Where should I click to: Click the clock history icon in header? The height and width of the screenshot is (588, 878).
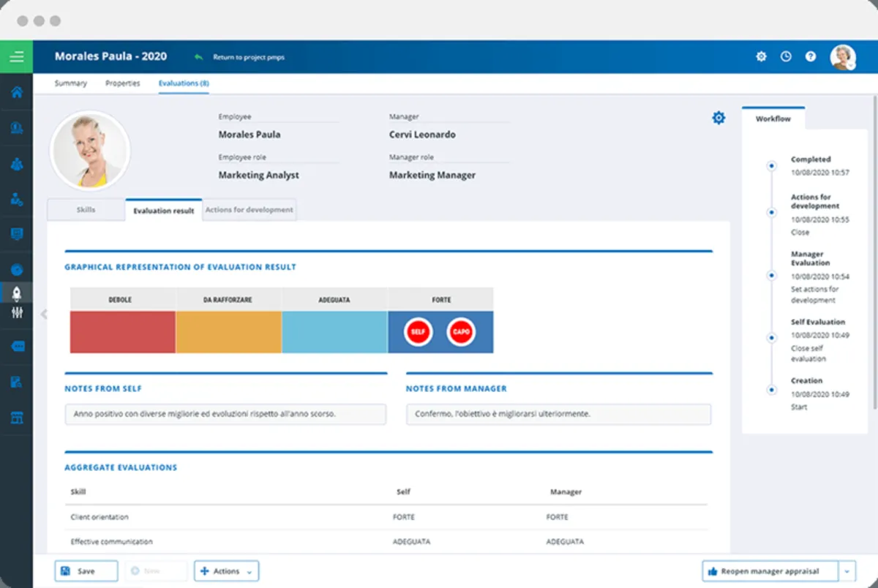point(786,56)
